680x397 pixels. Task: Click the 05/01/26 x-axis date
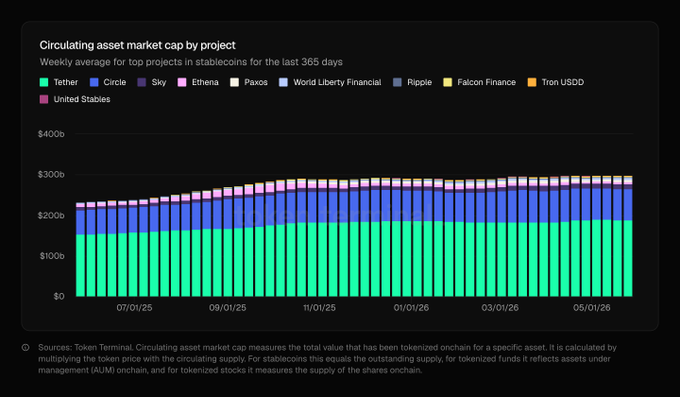592,308
